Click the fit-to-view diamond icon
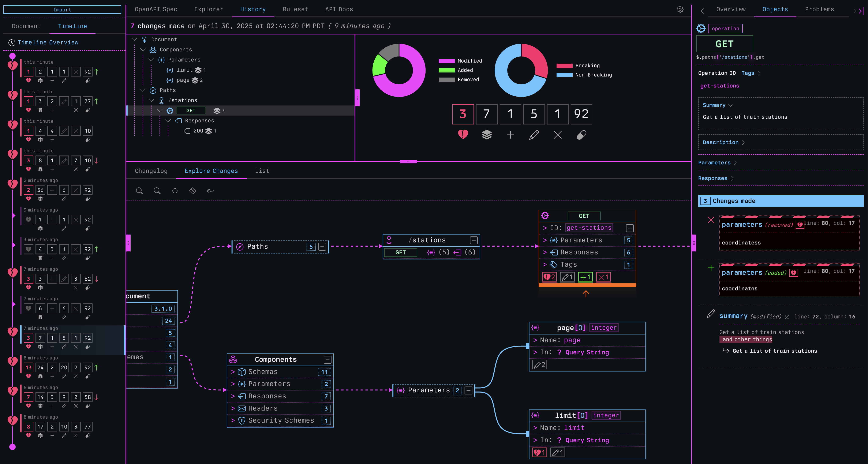 point(193,191)
